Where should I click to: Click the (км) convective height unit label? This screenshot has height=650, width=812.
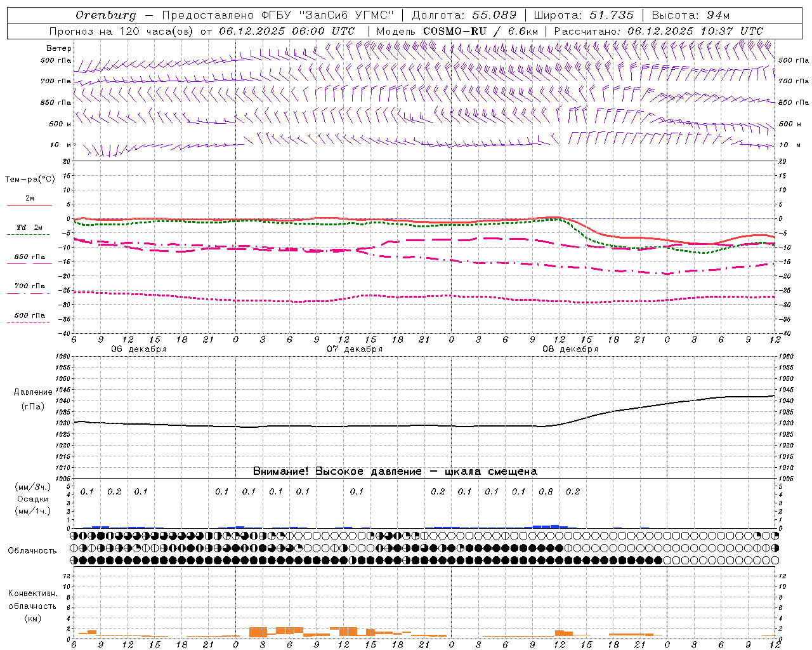tap(32, 618)
